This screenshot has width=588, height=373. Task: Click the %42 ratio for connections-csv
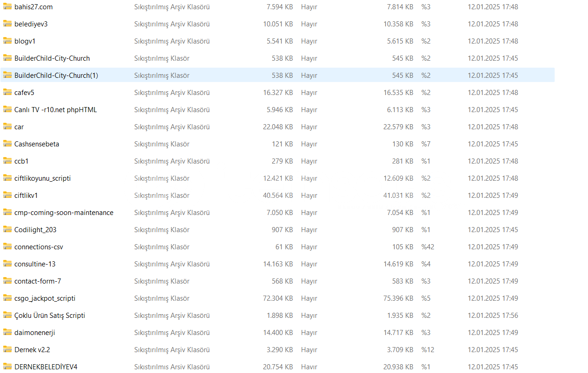coord(428,247)
